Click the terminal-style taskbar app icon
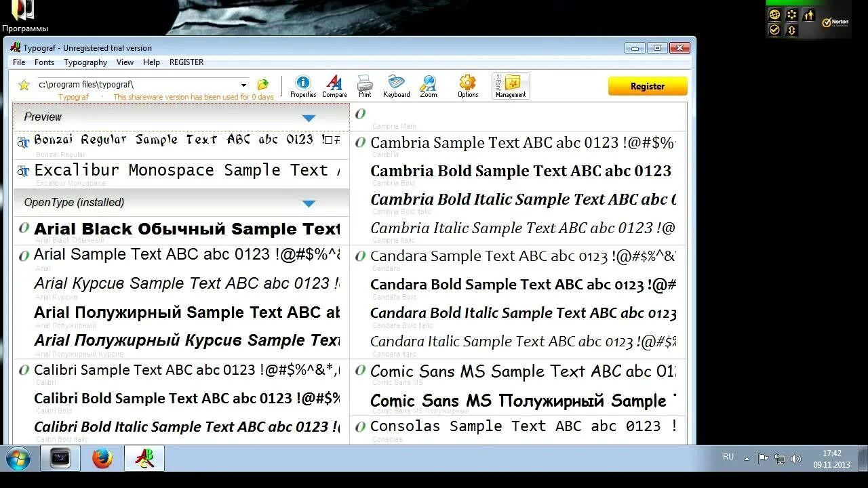The width and height of the screenshot is (868, 488). click(60, 459)
